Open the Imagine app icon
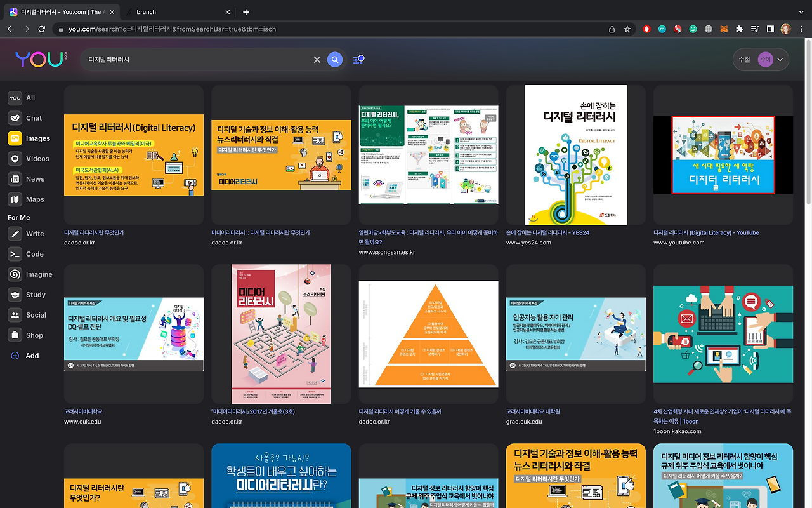812x508 pixels. tap(15, 274)
